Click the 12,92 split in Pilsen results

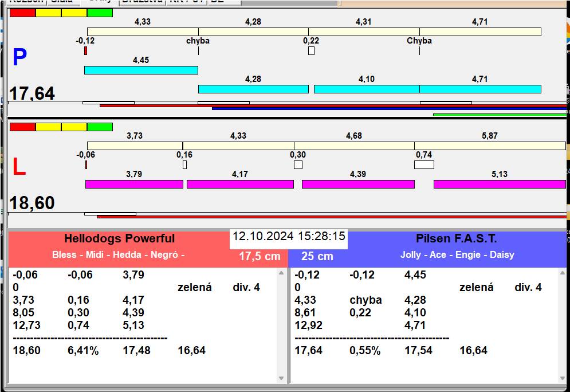(308, 325)
